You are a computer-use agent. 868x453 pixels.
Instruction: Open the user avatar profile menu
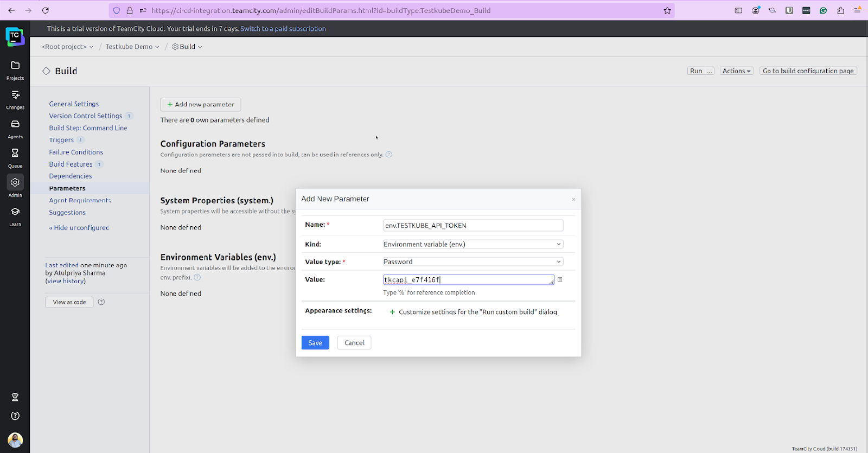coord(15,439)
